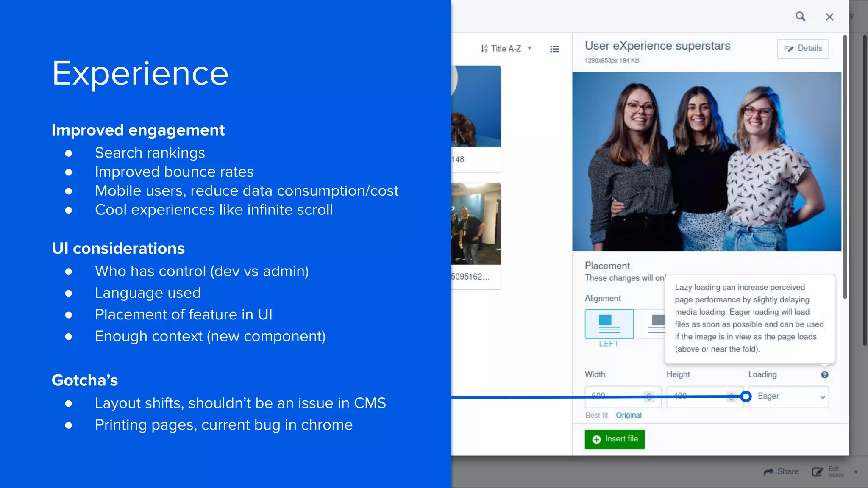Open the Title A-Z sort dropdown
868x488 pixels.
[506, 49]
